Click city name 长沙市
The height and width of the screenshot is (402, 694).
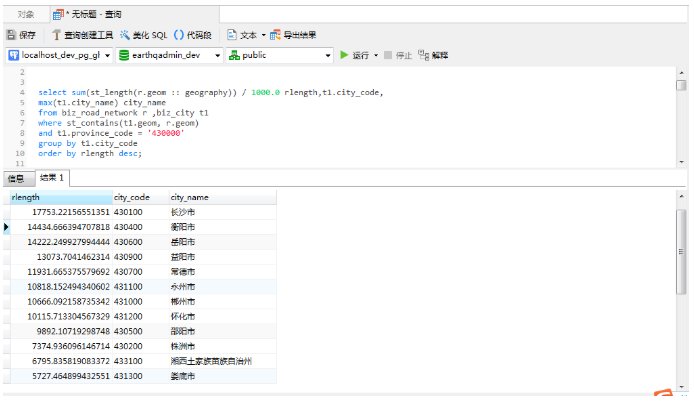(223, 212)
